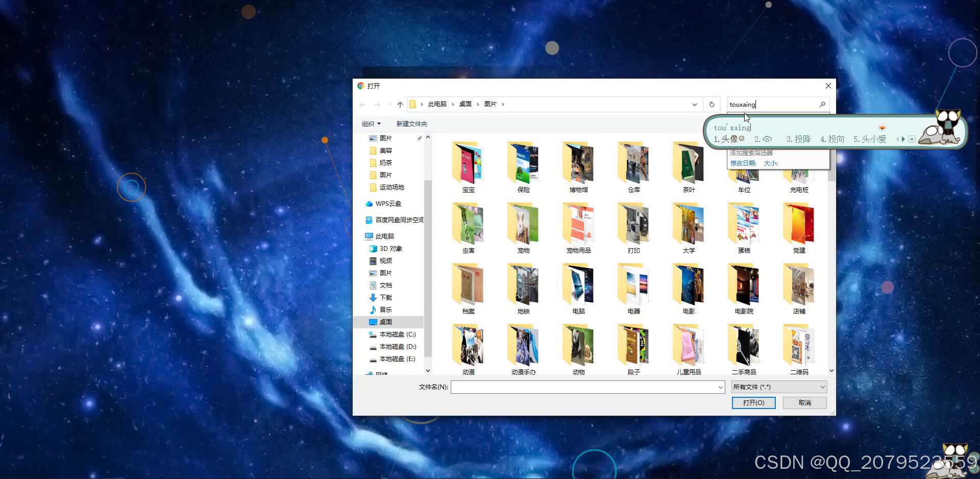Click the 取消 button
This screenshot has width=980, height=479.
pos(804,403)
